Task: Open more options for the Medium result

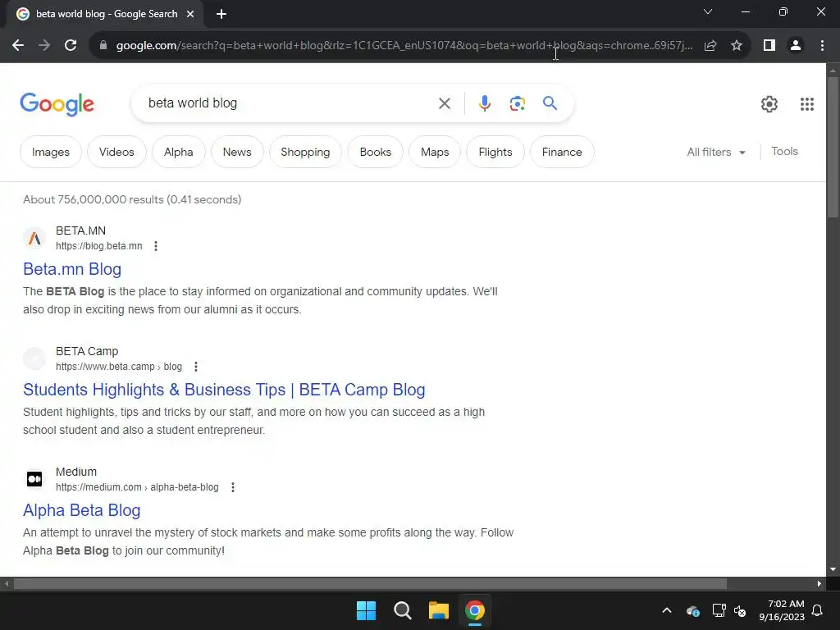Action: (x=233, y=487)
